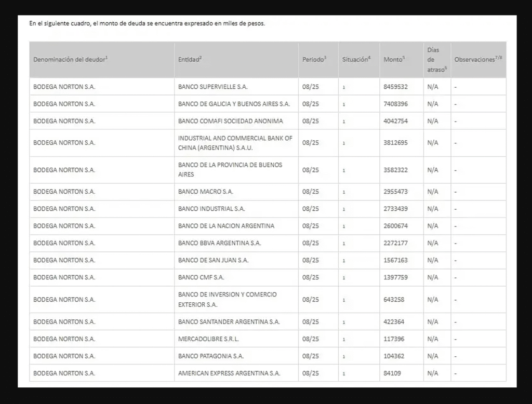Select the MERCADOLIBRE S.R.L. entity cell
Viewport: 532px width, 404px height.
(208, 339)
